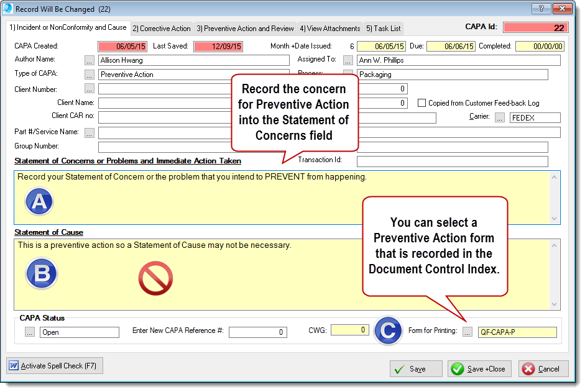Switch to Corrective Action tab
585x392 pixels.
(162, 29)
